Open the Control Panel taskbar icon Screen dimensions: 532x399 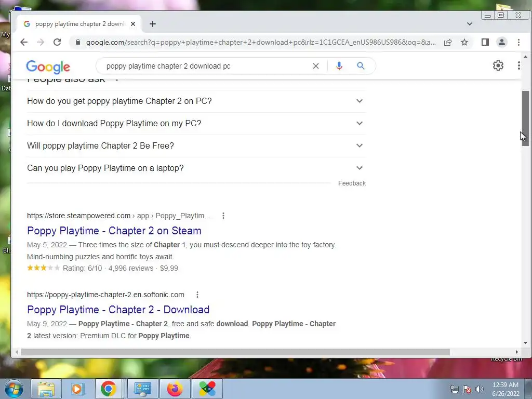point(142,389)
